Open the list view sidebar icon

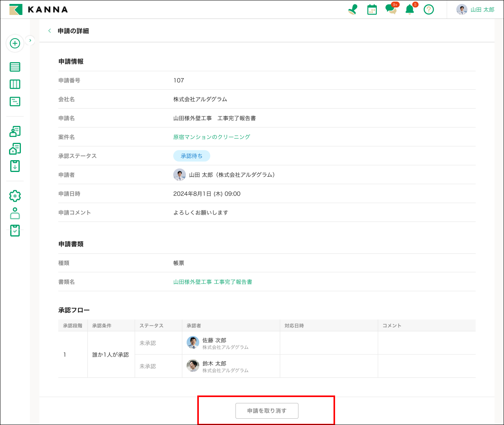(15, 67)
